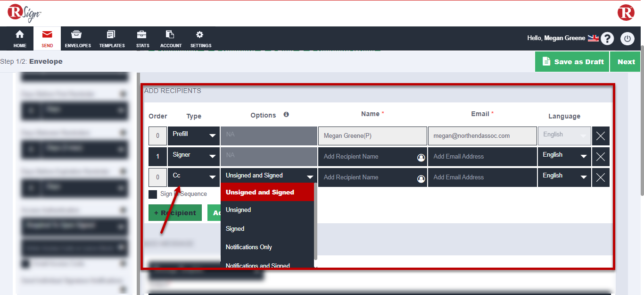Open the Prefill type dropdown

coord(193,136)
